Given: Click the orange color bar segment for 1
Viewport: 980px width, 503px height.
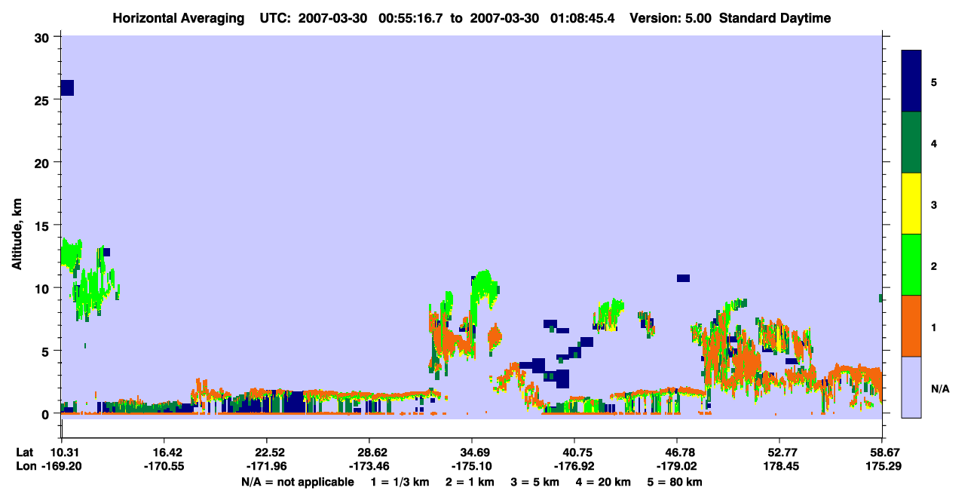Looking at the screenshot, I should (911, 326).
